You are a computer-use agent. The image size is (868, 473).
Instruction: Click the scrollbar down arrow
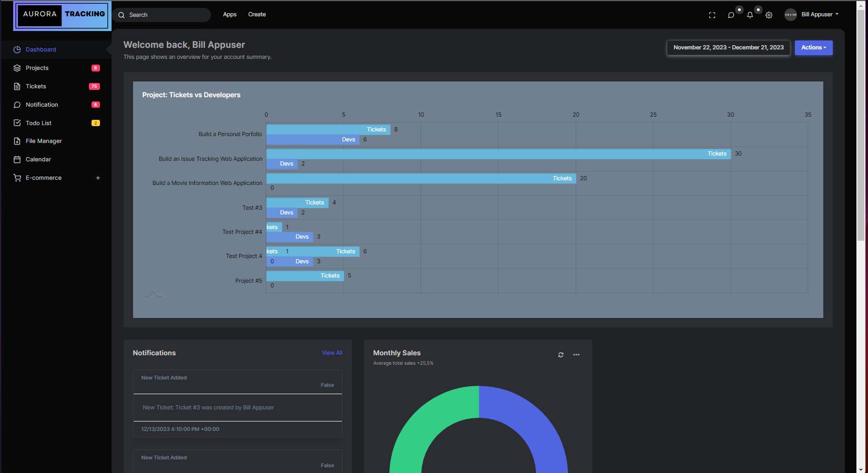[861, 469]
